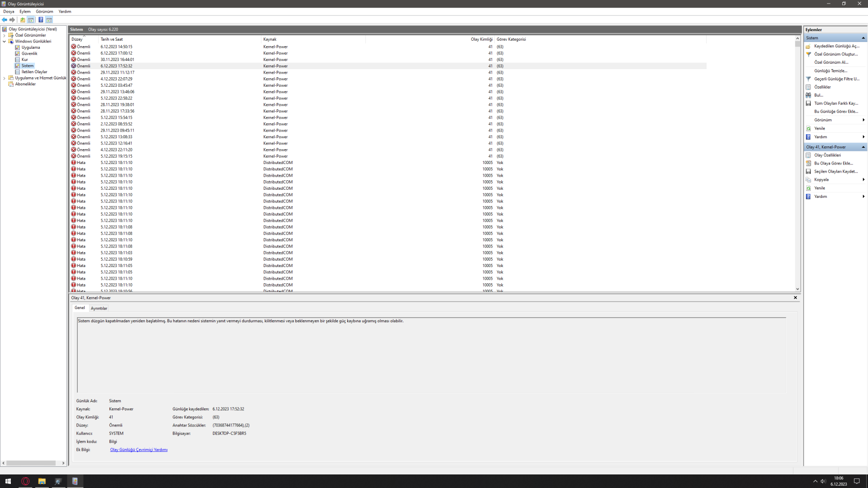Screen dimensions: 868x488
Task: Click the event list scrollbar down arrow
Action: (797, 289)
